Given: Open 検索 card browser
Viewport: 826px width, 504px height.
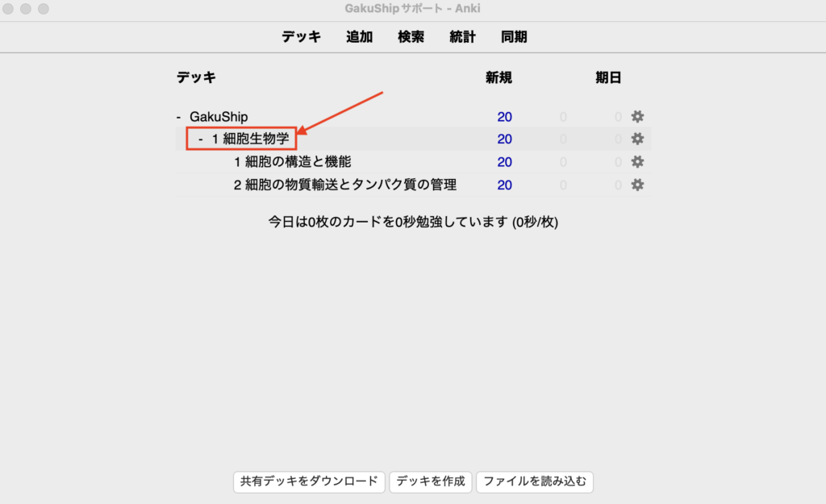Looking at the screenshot, I should (411, 37).
